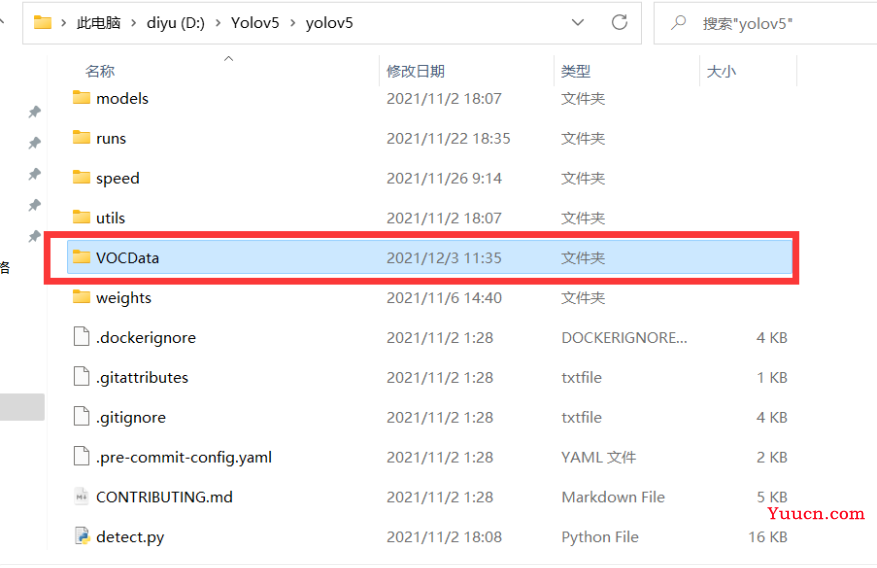This screenshot has width=877, height=568.
Task: Expand the chevron after 此电脑 in path
Action: 134,23
